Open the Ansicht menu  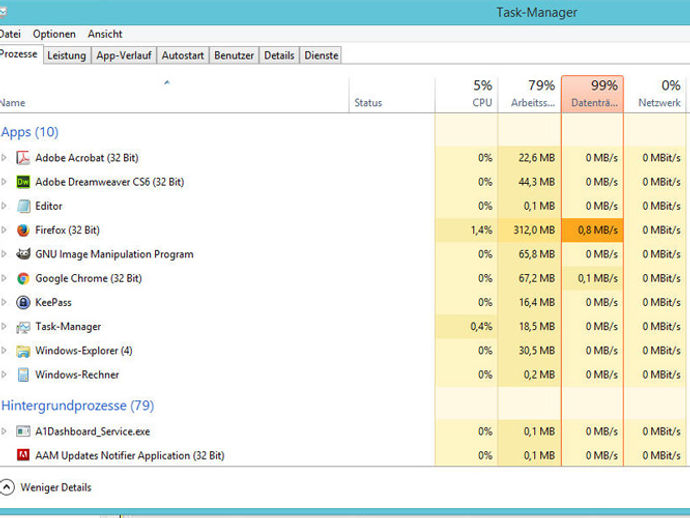pyautogui.click(x=105, y=34)
